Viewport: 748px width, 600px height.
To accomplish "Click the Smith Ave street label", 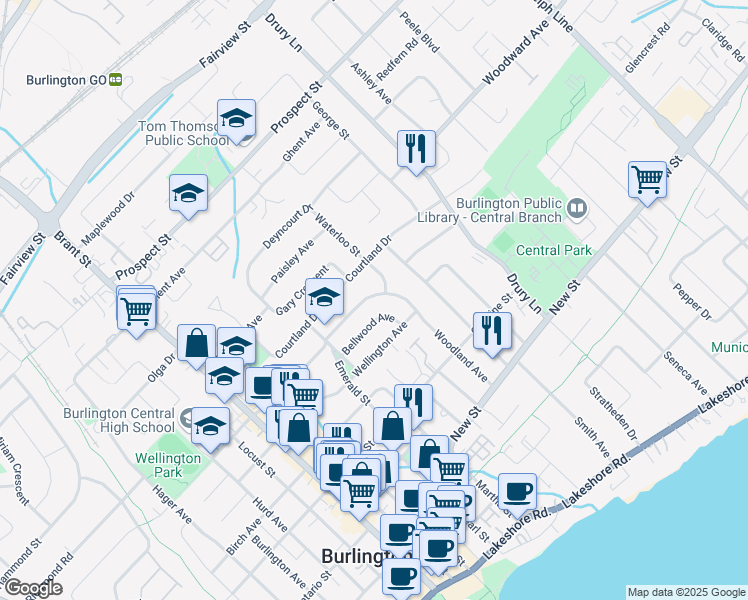I will click(592, 437).
